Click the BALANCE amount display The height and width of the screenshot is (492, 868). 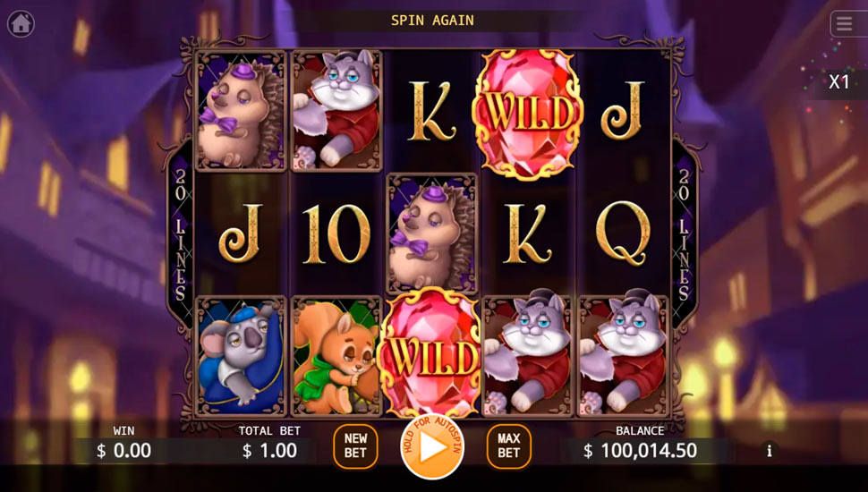coord(640,451)
